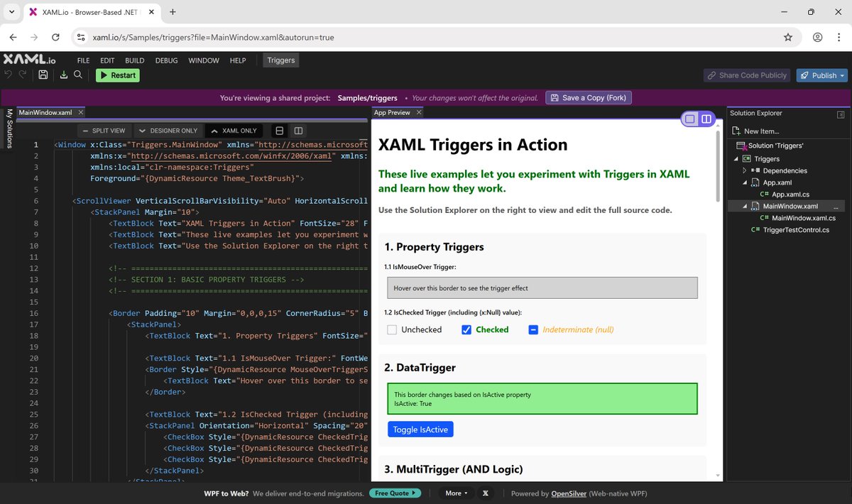The image size is (852, 504).
Task: Click the Triggers project name field
Action: 281,60
